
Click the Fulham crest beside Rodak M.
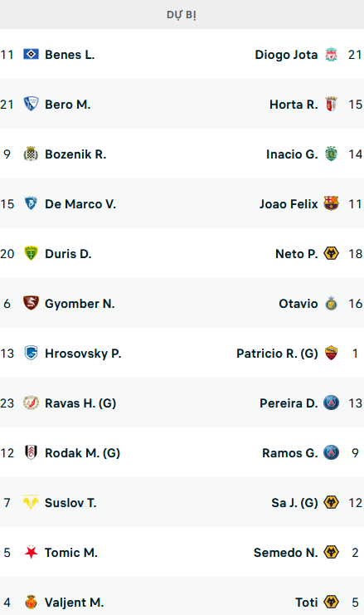pos(31,452)
